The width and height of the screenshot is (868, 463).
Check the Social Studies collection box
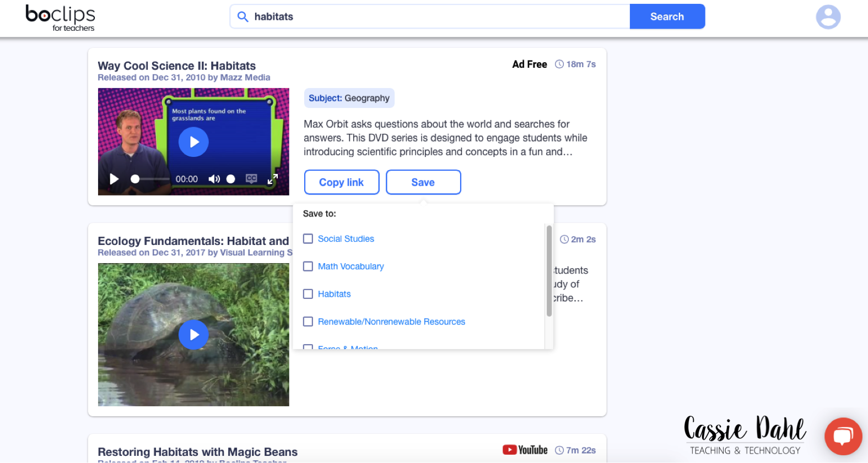click(x=308, y=239)
